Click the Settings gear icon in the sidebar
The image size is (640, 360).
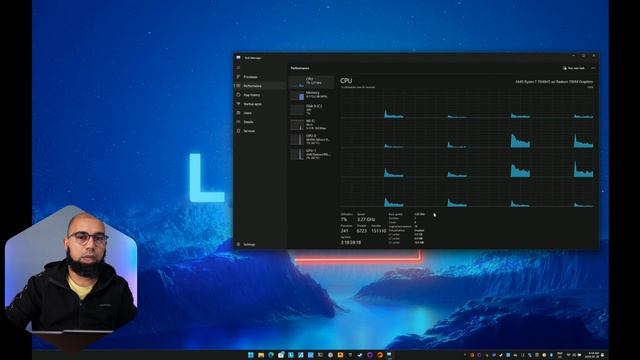pyautogui.click(x=238, y=244)
